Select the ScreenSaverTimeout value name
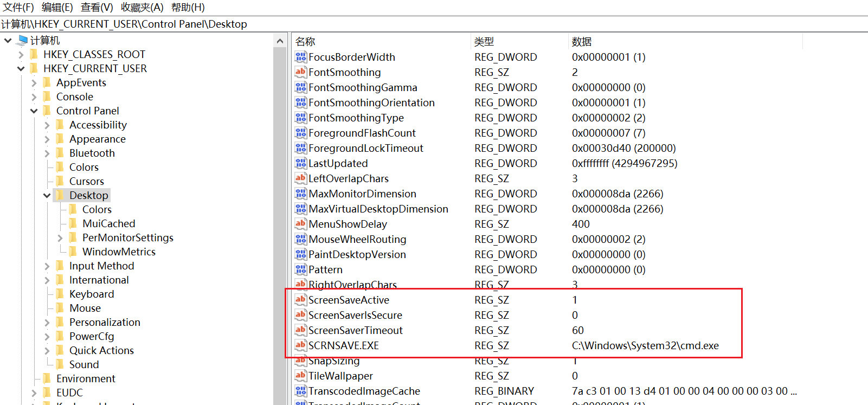This screenshot has height=405, width=868. [355, 330]
